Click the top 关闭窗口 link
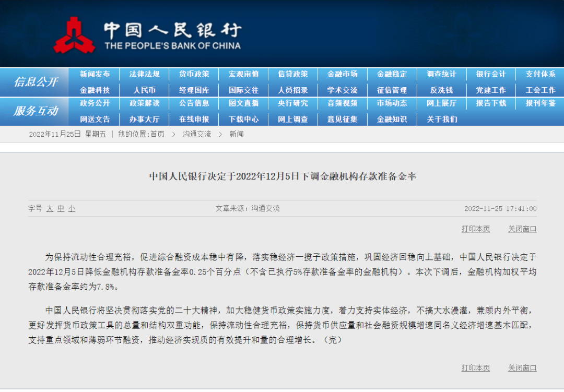This screenshot has height=392, width=564. 522,229
